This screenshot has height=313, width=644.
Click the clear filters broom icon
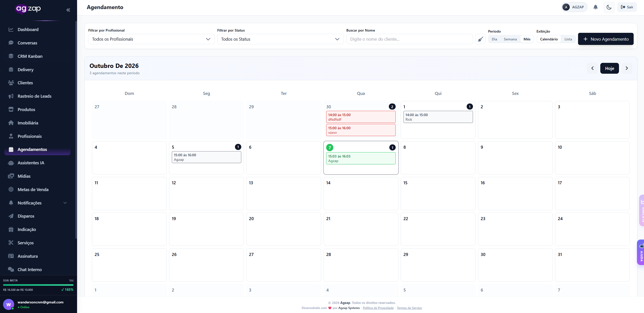(480, 39)
